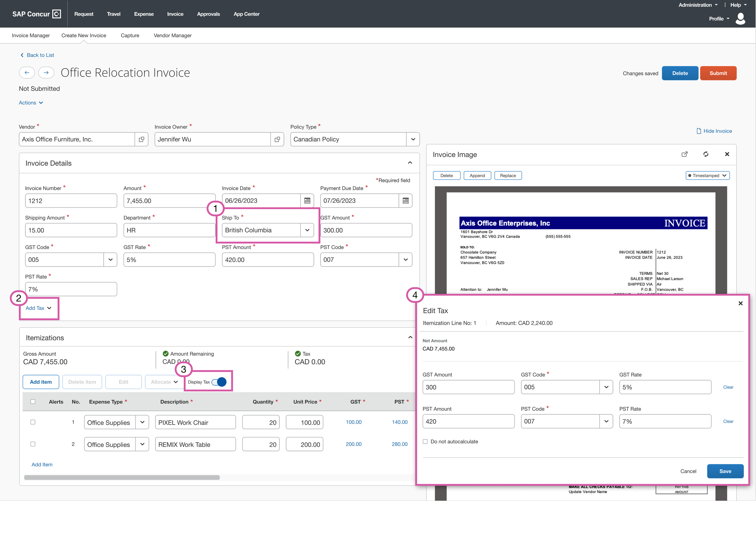Open the Expense menu in top navigation
The width and height of the screenshot is (756, 557).
click(x=144, y=14)
